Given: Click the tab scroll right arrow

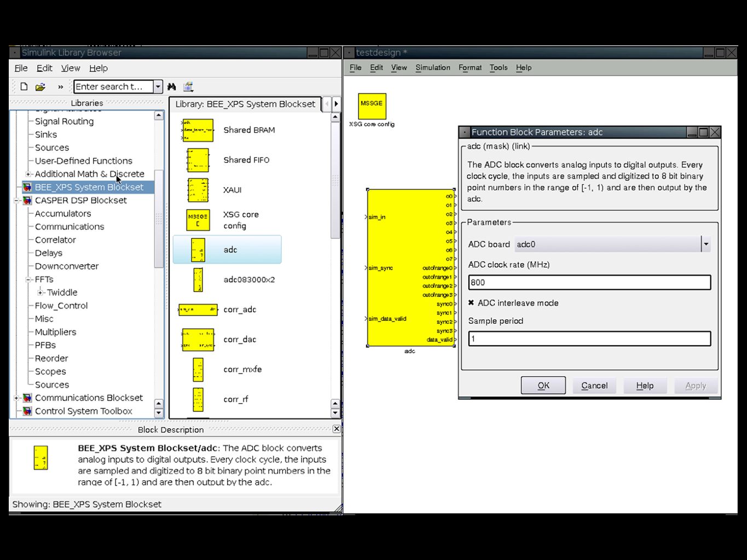Looking at the screenshot, I should [x=336, y=104].
